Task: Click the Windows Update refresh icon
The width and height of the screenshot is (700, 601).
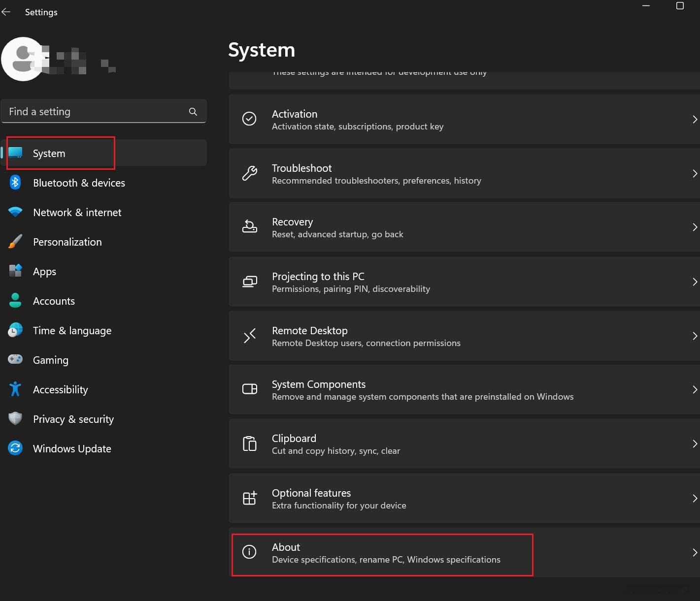Action: (x=15, y=448)
